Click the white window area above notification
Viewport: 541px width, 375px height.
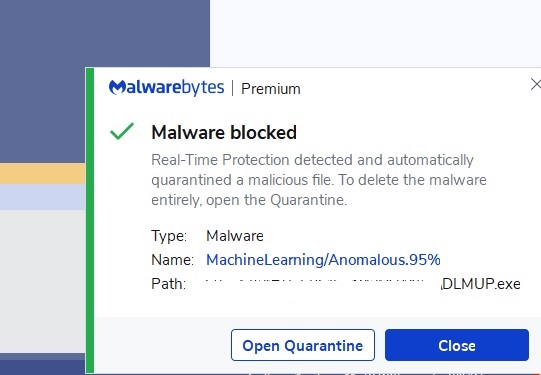[x=375, y=33]
